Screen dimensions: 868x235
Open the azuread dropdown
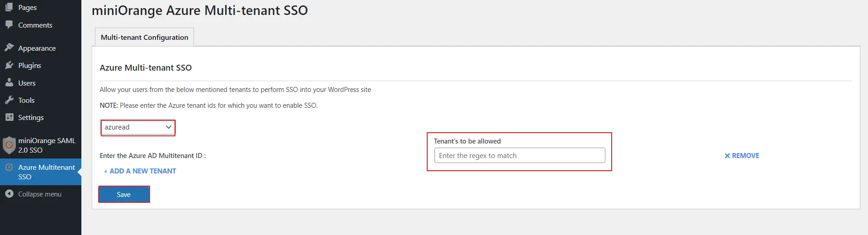pos(138,127)
